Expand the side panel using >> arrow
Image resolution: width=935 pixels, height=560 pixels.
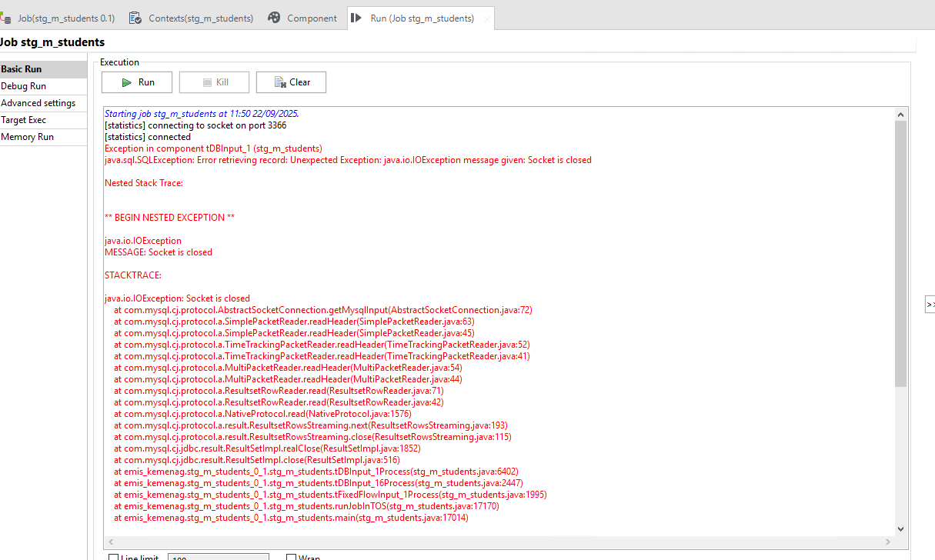click(x=930, y=305)
